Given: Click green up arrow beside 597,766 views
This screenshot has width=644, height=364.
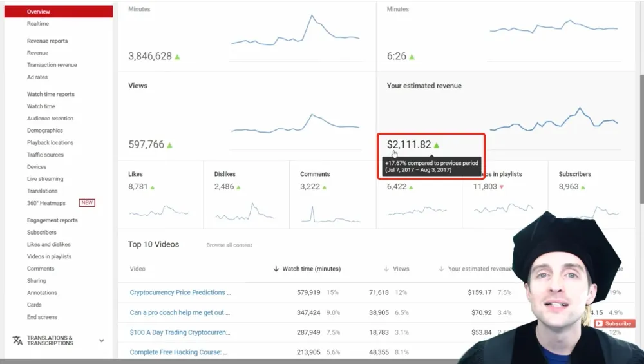Looking at the screenshot, I should [169, 145].
